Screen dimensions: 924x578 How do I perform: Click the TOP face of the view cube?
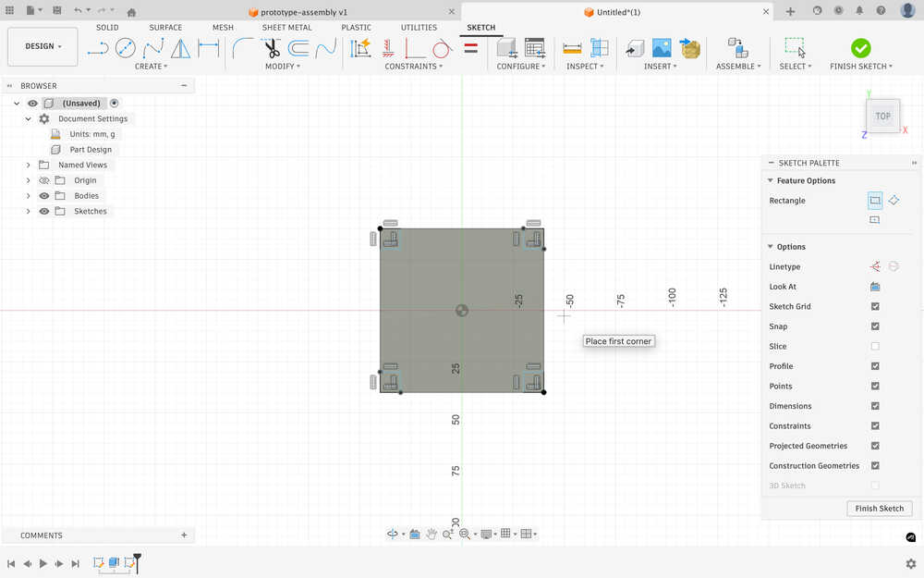pyautogui.click(x=882, y=117)
